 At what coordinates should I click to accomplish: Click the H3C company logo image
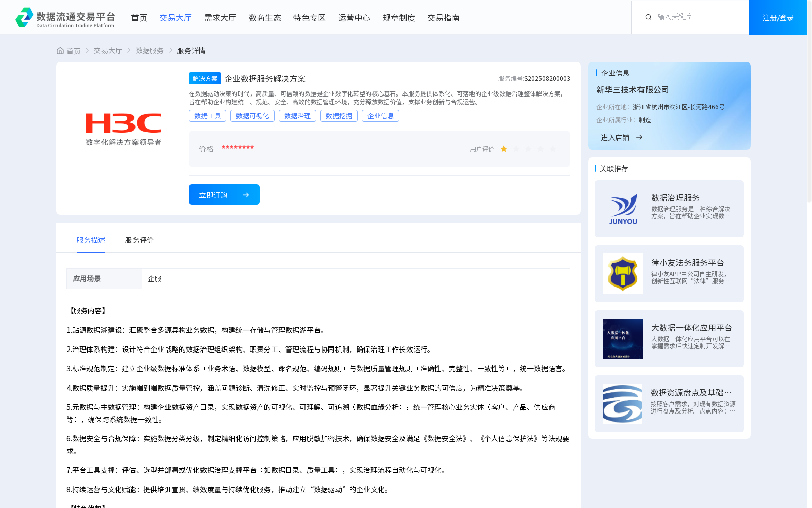(123, 130)
